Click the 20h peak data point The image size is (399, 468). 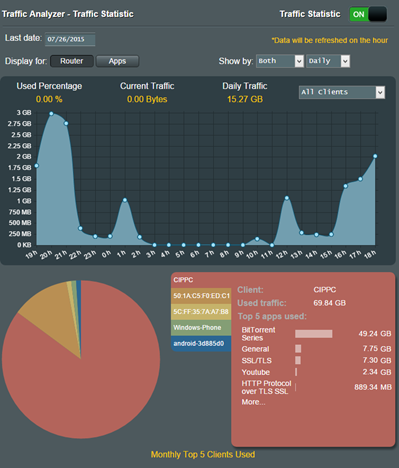[51, 114]
